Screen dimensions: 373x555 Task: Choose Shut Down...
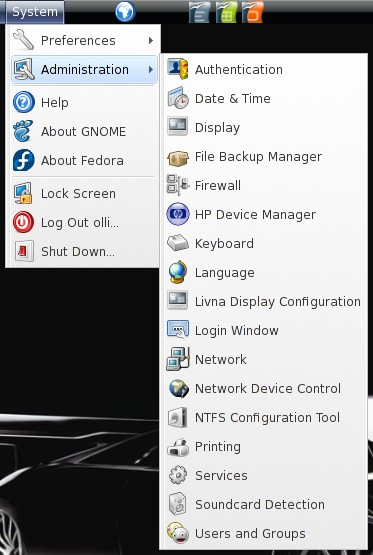[84, 252]
